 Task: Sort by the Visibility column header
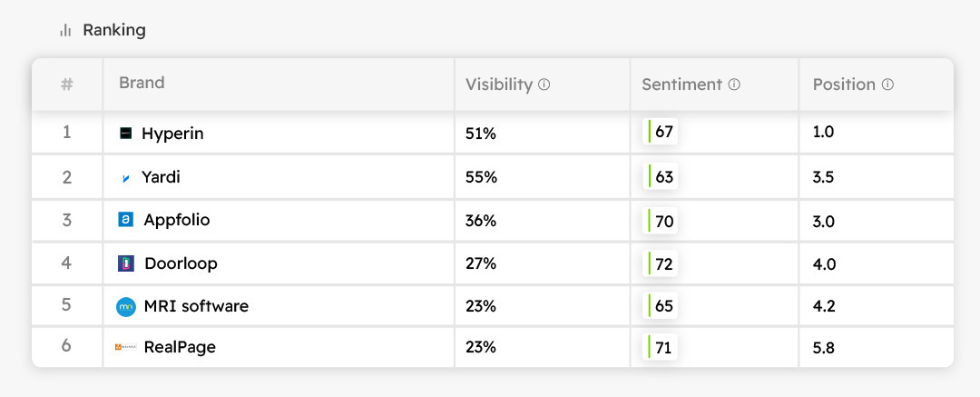pyautogui.click(x=498, y=84)
